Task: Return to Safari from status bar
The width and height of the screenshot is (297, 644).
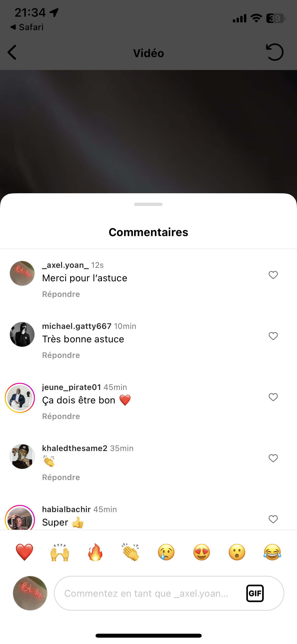Action: [27, 27]
